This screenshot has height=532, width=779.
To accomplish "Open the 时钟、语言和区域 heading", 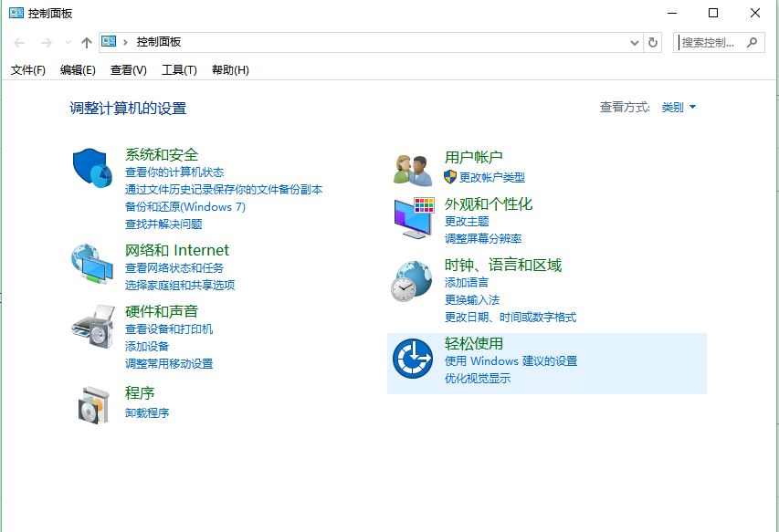I will (x=503, y=265).
